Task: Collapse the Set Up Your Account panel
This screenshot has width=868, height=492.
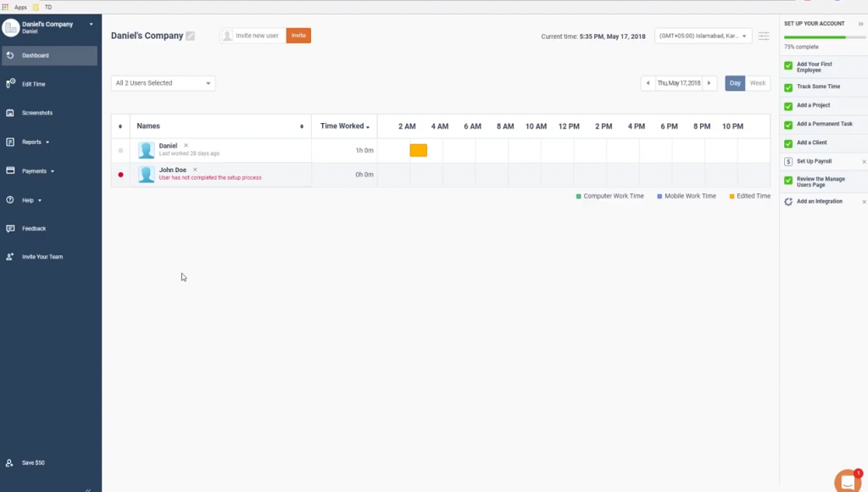Action: [861, 24]
